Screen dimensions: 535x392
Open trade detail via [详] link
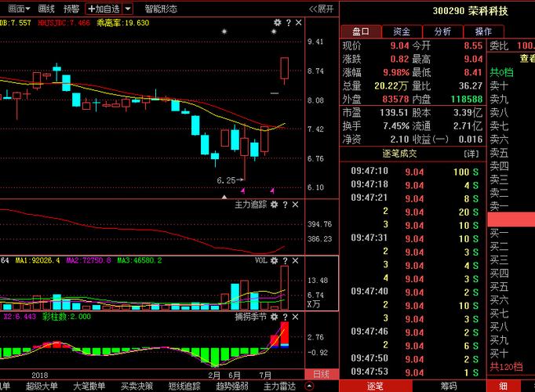tap(471, 154)
